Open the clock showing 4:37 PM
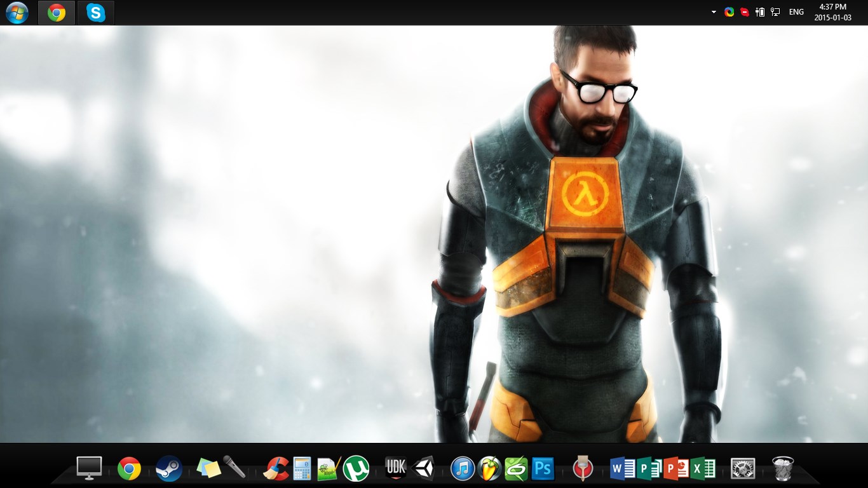The image size is (868, 488). coord(833,12)
